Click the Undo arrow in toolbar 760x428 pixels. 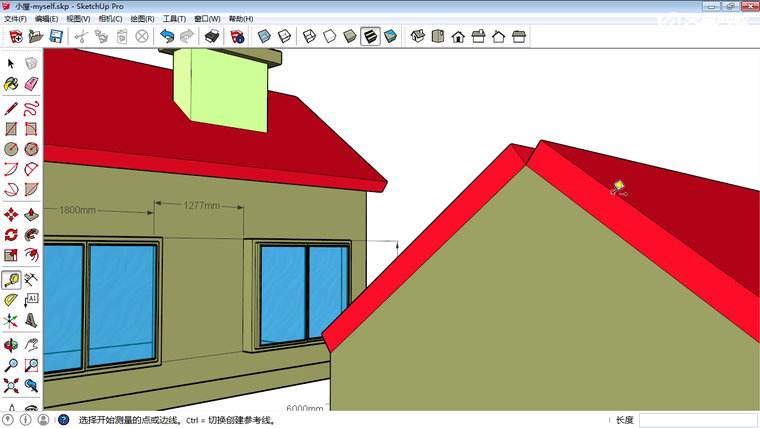pyautogui.click(x=166, y=37)
